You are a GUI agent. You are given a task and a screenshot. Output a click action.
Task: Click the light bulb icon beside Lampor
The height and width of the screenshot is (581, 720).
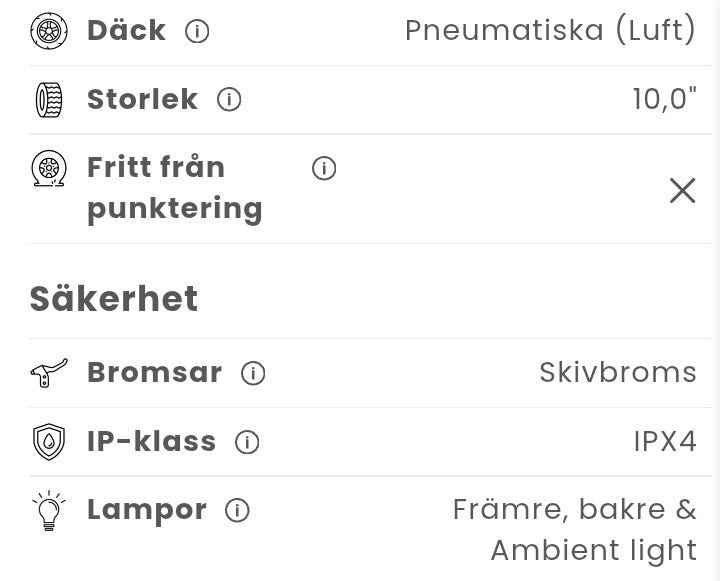[x=48, y=510]
